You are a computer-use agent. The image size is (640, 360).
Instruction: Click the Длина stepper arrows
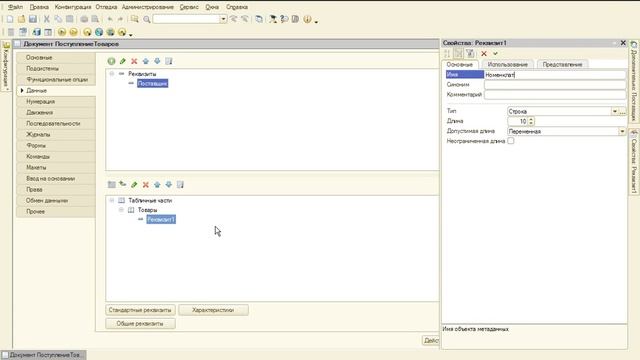coord(531,121)
